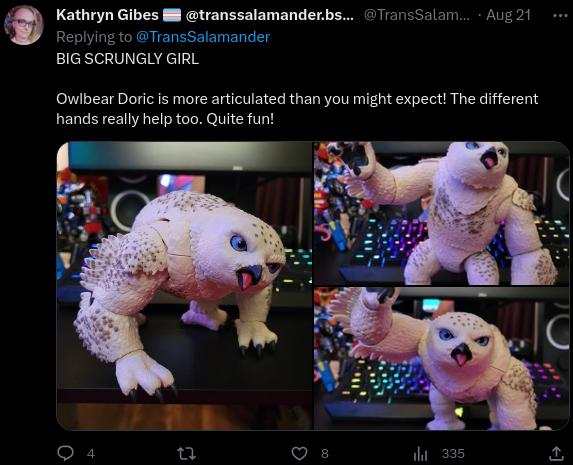The height and width of the screenshot is (465, 573).
Task: Click the trans flag emoji in name
Action: tap(172, 15)
